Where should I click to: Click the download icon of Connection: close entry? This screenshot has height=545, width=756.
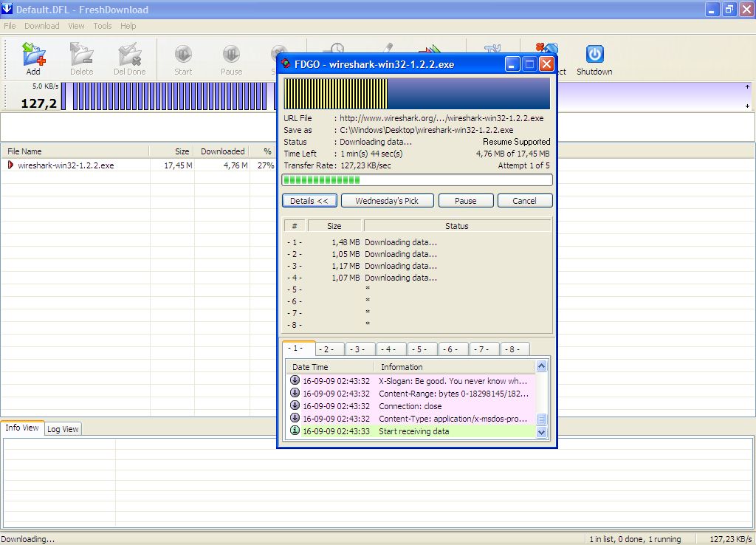click(295, 405)
